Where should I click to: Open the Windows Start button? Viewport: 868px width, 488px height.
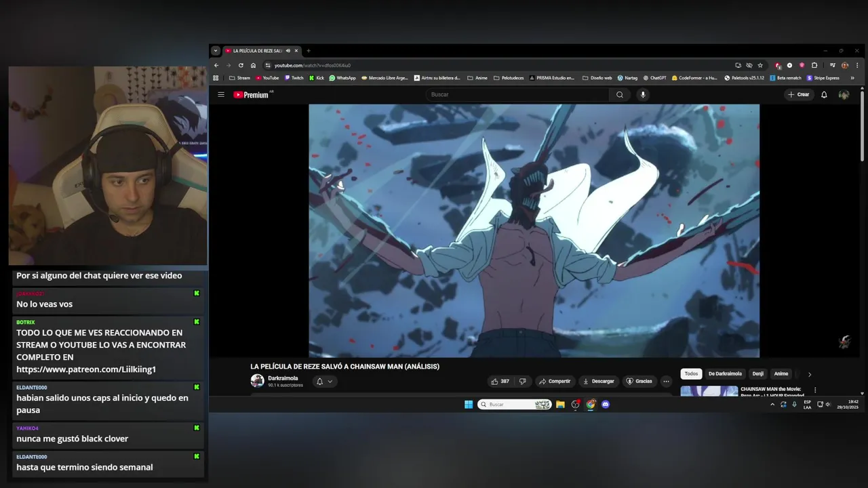click(469, 405)
